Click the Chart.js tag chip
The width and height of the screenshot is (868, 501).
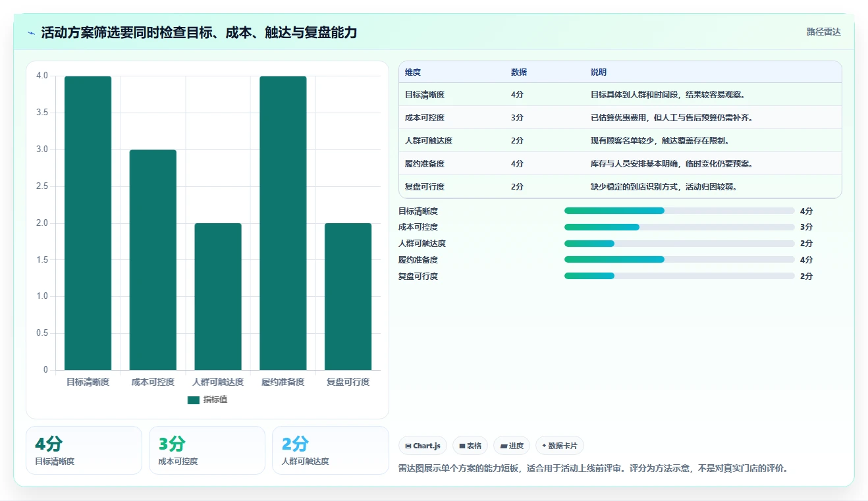423,446
